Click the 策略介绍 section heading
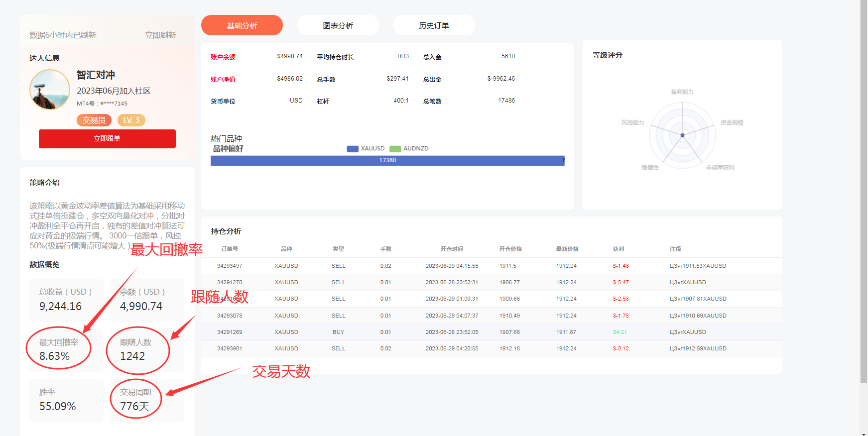The height and width of the screenshot is (436, 868). pyautogui.click(x=44, y=183)
